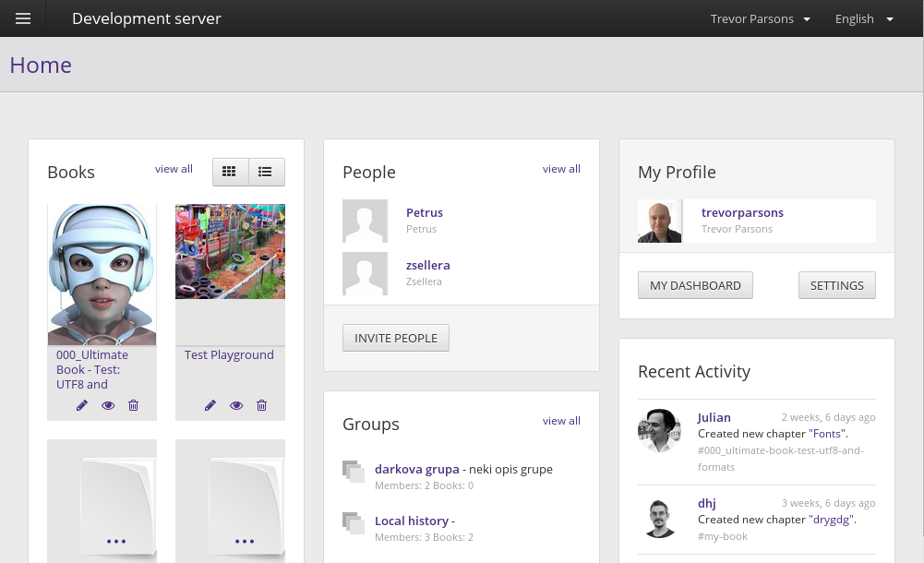Delete Test Playground with trash icon
Image resolution: width=924 pixels, height=563 pixels.
261,405
